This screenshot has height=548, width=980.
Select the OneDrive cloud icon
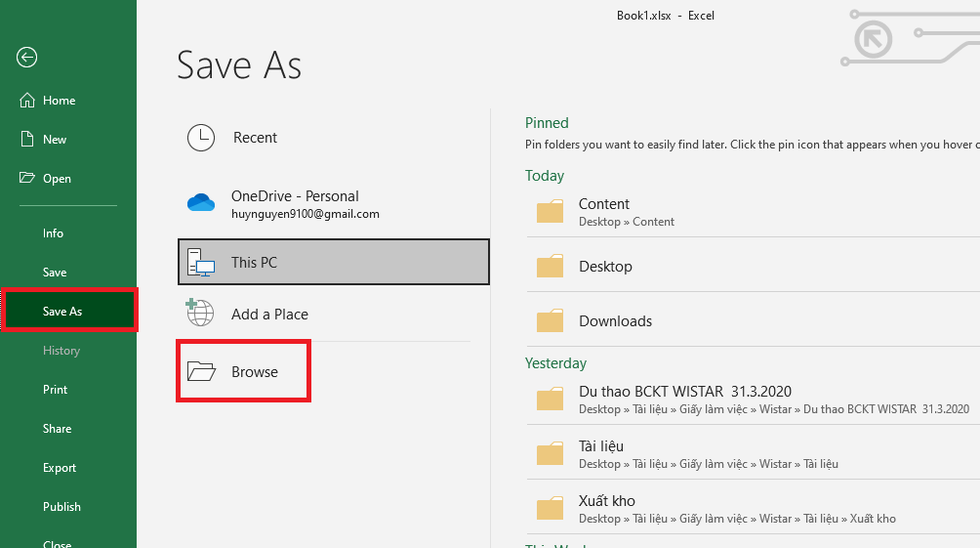click(200, 203)
